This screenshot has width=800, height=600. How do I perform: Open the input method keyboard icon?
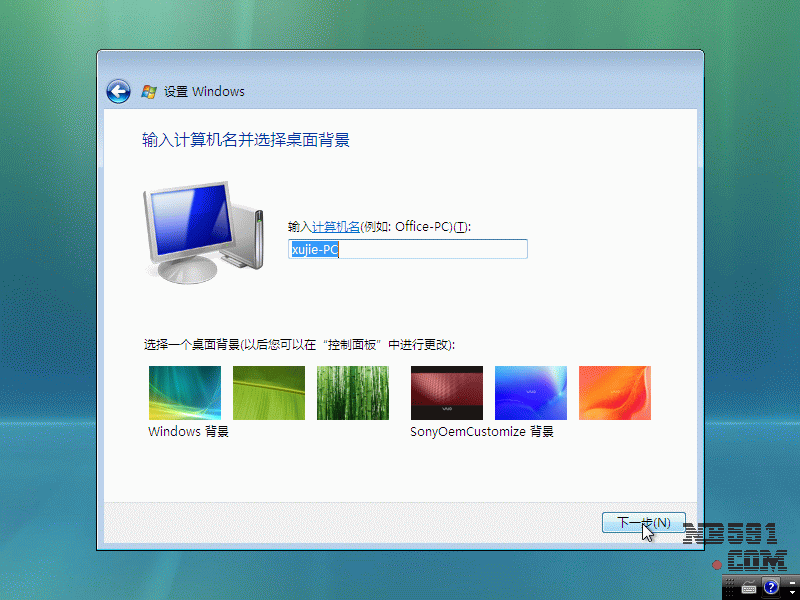pyautogui.click(x=749, y=588)
